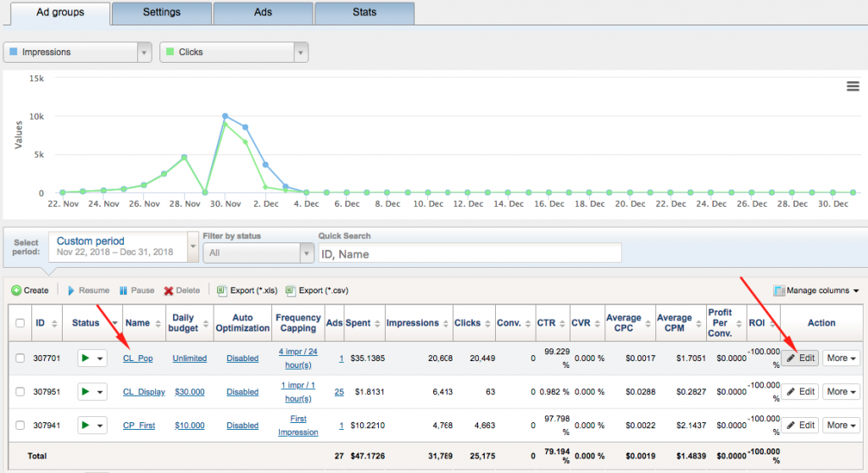Click the Pause icon in toolbar
Screen dimensions: 868x473
[124, 291]
